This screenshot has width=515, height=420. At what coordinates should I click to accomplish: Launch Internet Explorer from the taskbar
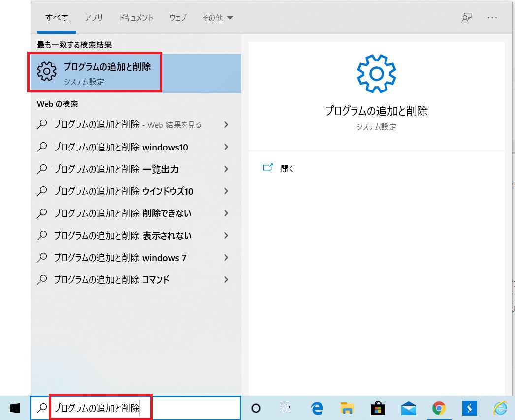pos(500,408)
